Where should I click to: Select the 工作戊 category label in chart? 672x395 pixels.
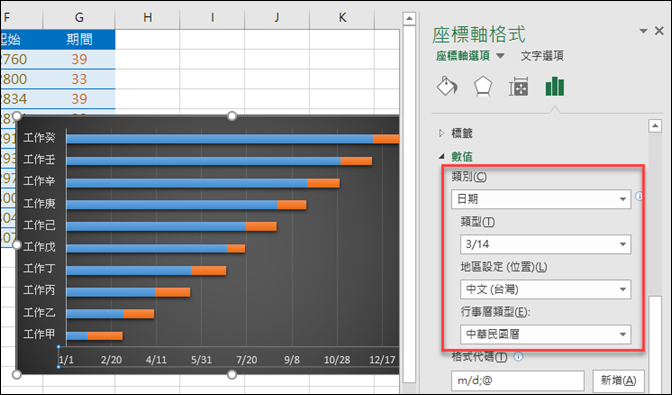click(x=39, y=247)
